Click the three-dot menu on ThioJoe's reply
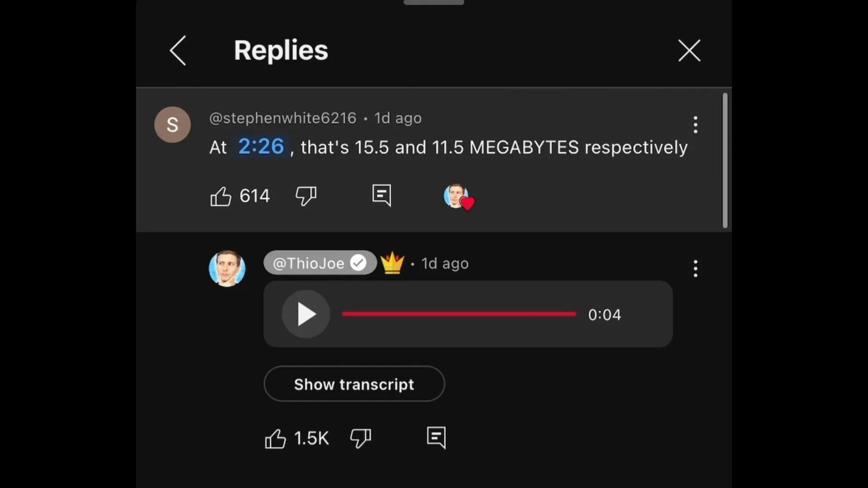 pyautogui.click(x=696, y=267)
